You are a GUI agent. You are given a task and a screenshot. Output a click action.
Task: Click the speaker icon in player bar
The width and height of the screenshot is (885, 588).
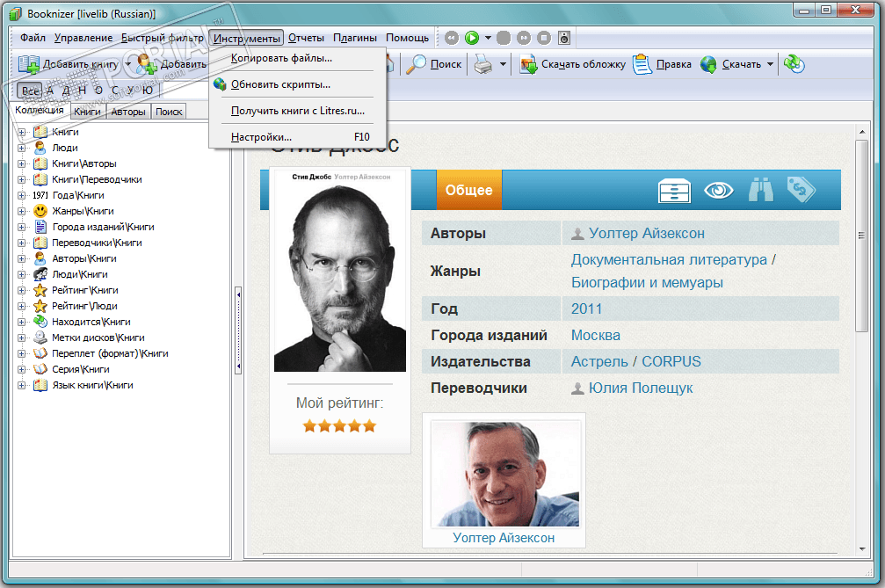coord(564,38)
